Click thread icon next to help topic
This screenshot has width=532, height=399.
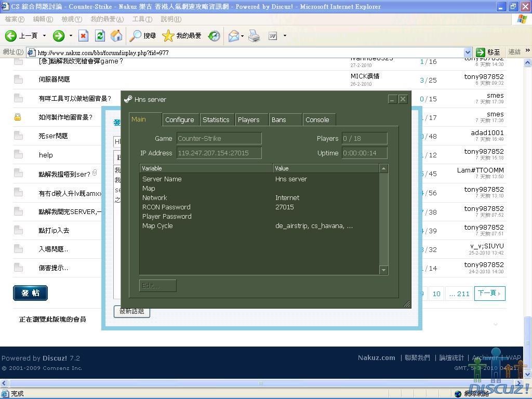tap(19, 155)
